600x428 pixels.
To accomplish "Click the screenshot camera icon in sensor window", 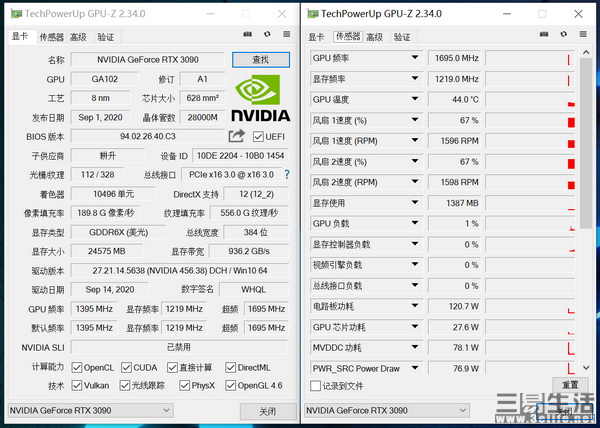I will (x=544, y=34).
